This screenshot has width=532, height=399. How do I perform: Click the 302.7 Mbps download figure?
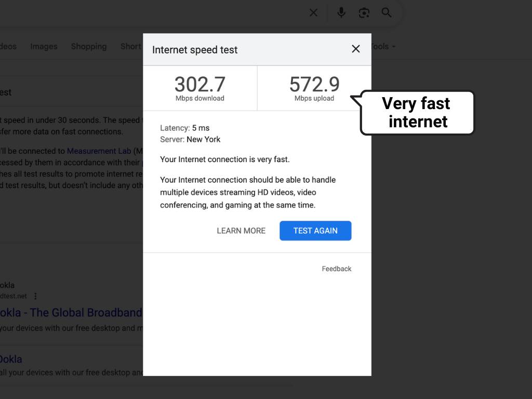pyautogui.click(x=200, y=88)
